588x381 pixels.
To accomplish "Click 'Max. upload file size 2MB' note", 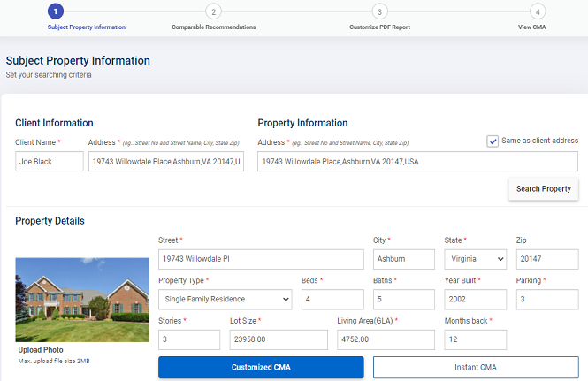I will (54, 362).
